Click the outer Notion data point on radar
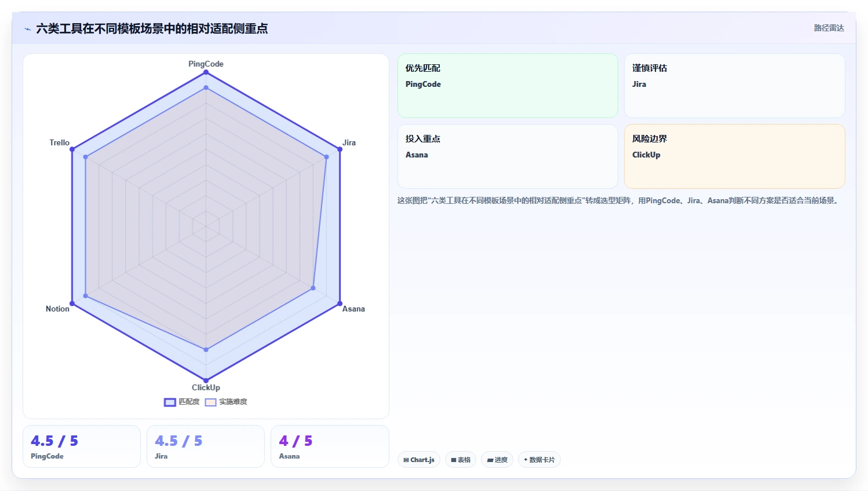This screenshot has height=491, width=868. tap(72, 303)
